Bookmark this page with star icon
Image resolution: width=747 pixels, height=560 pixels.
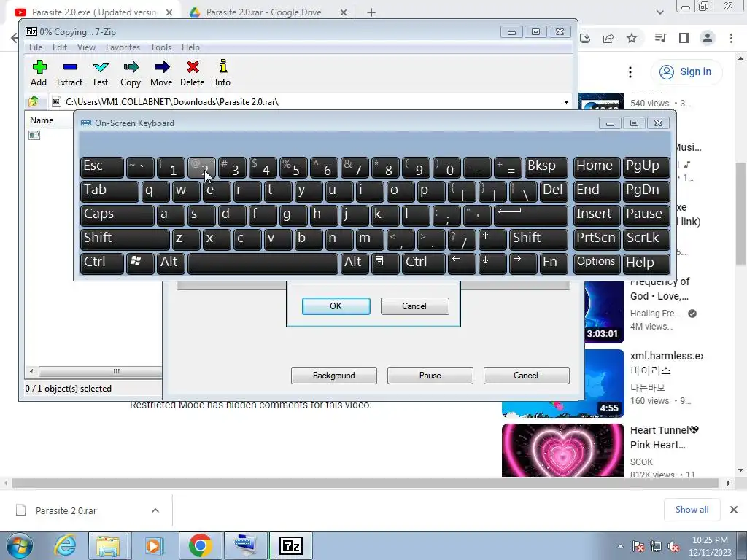(x=632, y=38)
